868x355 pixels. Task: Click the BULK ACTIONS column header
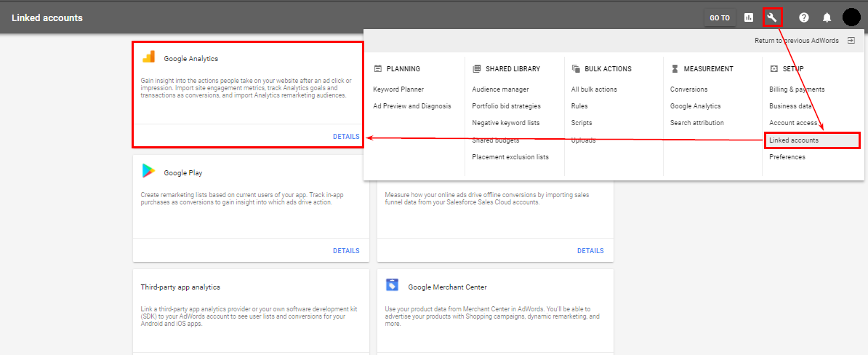(608, 69)
